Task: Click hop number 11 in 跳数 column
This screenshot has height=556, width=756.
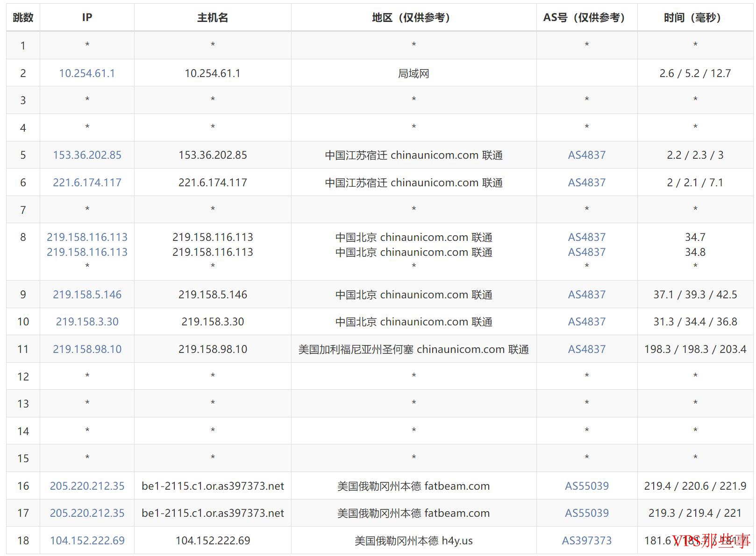Action: (x=23, y=349)
